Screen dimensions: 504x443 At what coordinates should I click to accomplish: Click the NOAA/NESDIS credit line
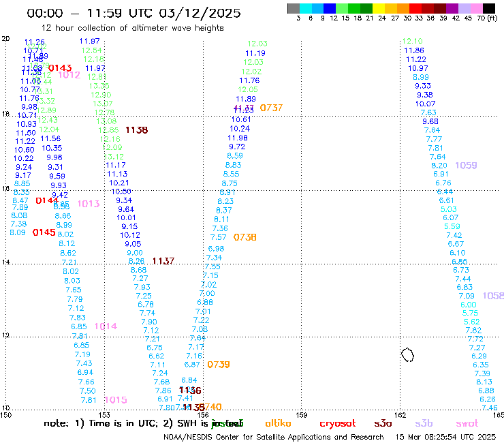point(274,437)
